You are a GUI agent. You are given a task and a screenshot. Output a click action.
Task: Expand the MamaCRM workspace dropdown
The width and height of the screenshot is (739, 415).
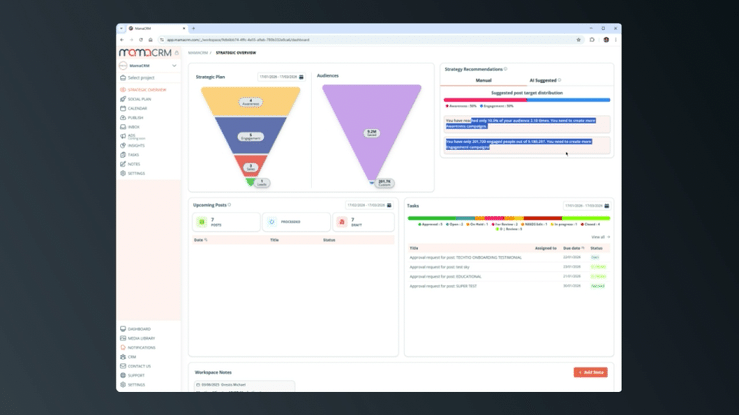tap(174, 66)
